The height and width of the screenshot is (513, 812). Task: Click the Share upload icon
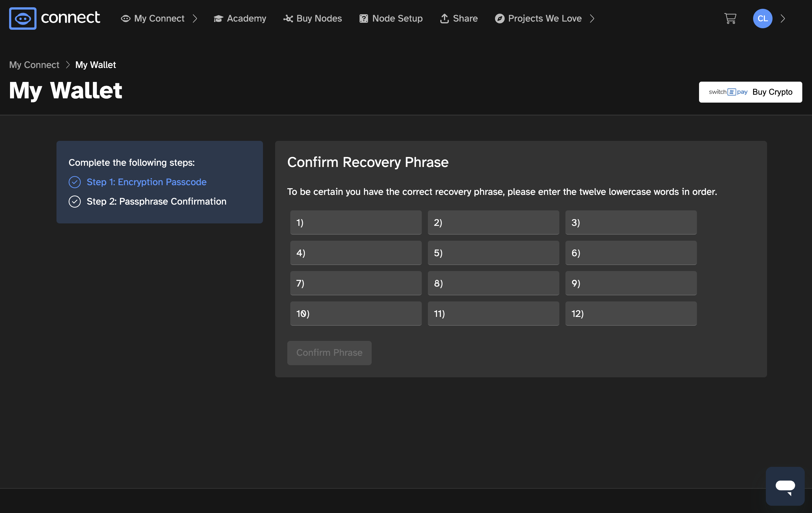tap(444, 19)
